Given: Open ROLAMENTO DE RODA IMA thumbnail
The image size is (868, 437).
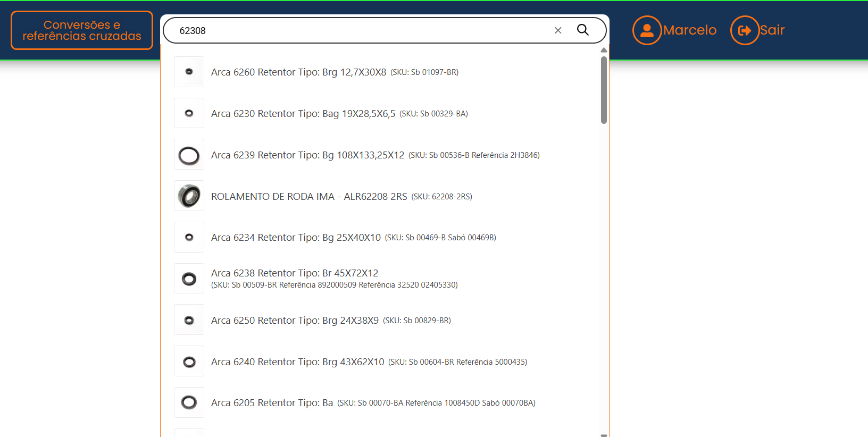Looking at the screenshot, I should click(189, 196).
